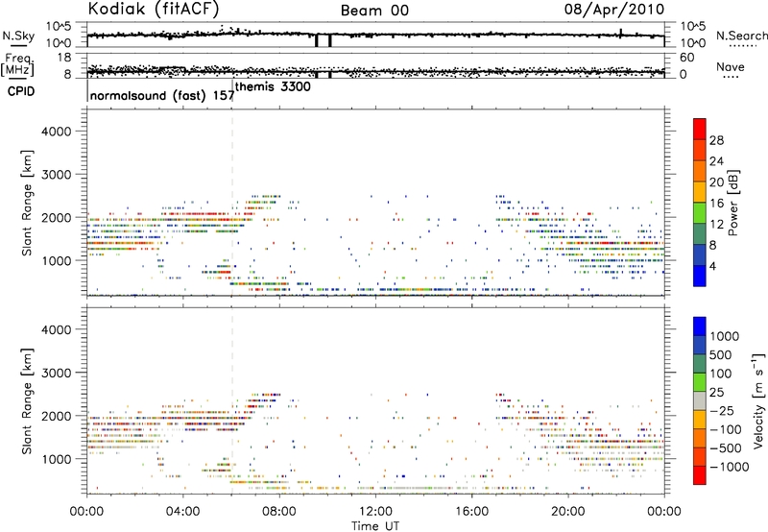Click the grey segment of the Velocity colorbar
This screenshot has height=532, width=768.
(700, 400)
